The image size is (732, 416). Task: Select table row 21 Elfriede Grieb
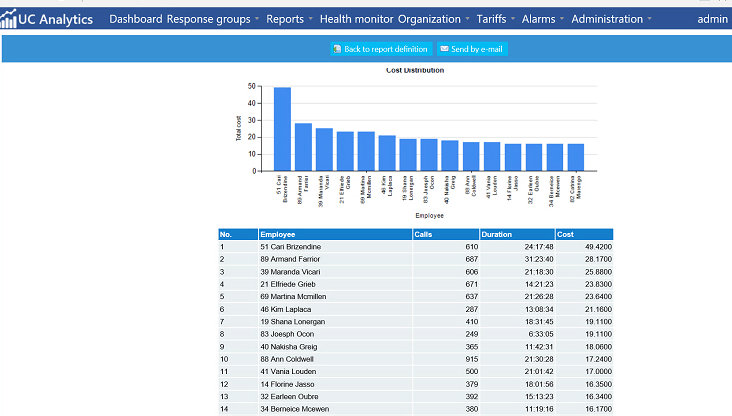pyautogui.click(x=415, y=284)
